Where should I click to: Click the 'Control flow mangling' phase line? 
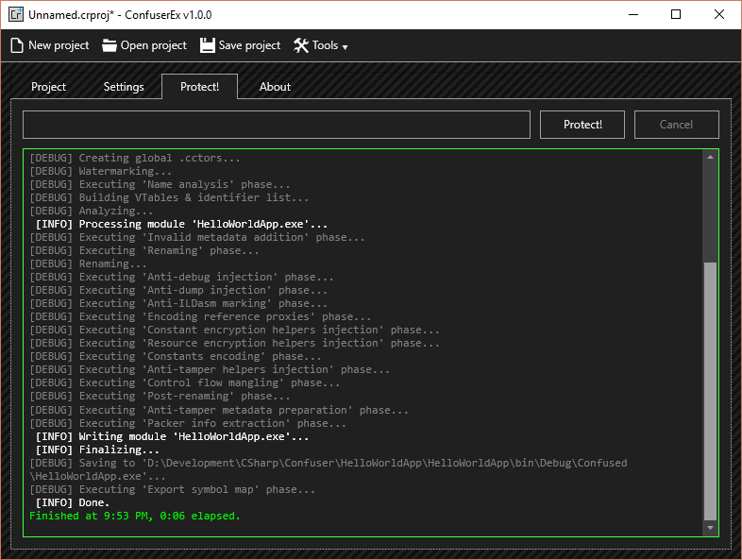click(x=184, y=382)
